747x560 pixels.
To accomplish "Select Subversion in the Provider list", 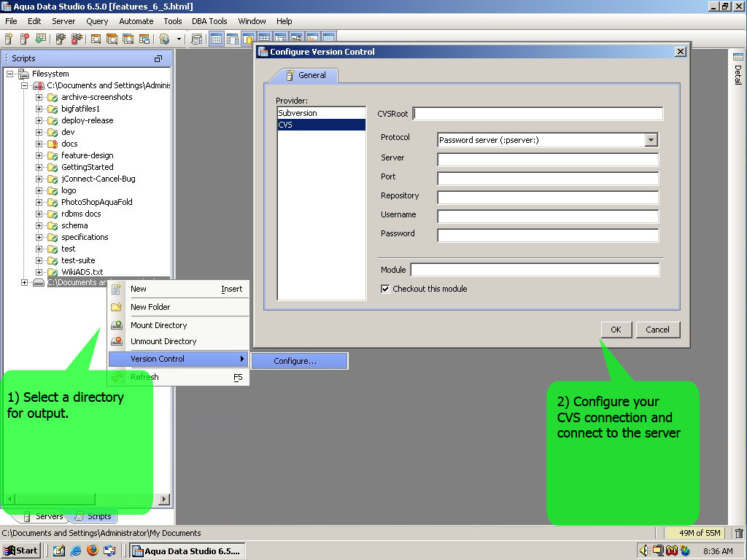I will [x=321, y=113].
